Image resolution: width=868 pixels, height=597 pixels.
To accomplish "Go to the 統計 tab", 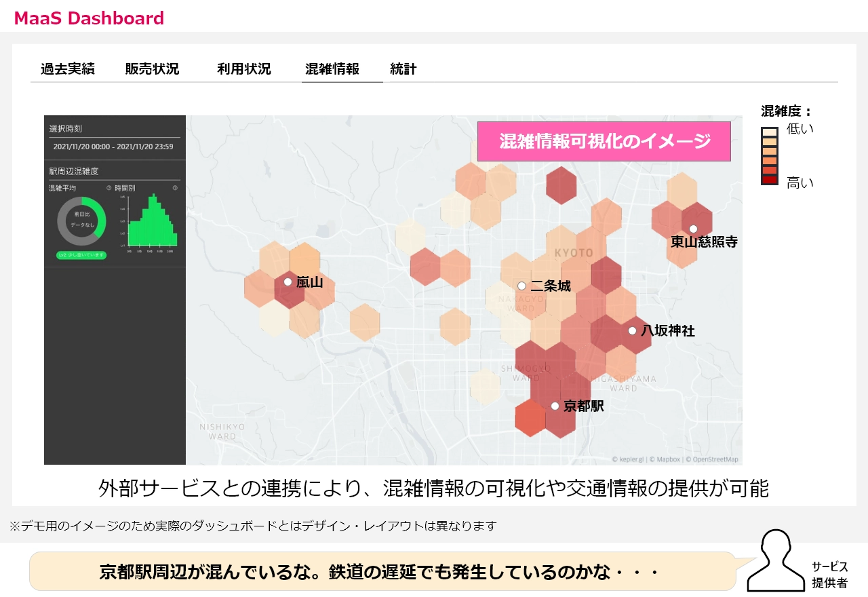I will click(x=403, y=69).
